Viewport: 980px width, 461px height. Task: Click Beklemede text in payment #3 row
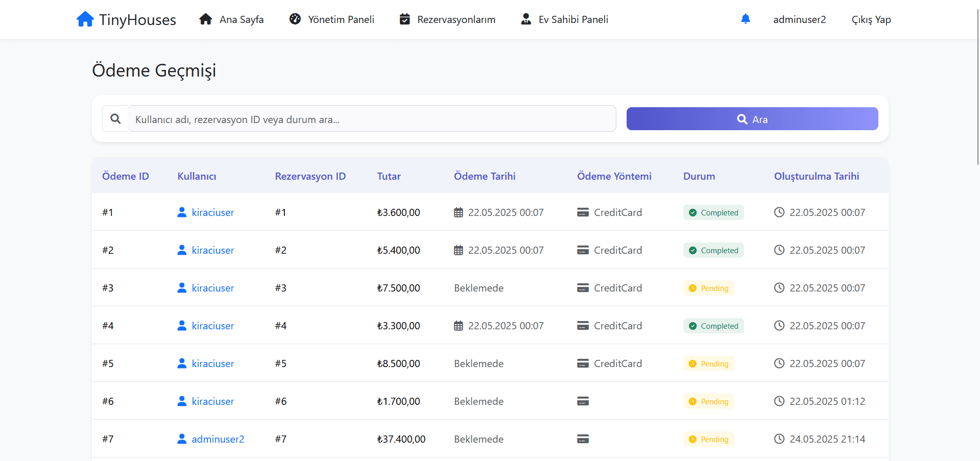(479, 288)
